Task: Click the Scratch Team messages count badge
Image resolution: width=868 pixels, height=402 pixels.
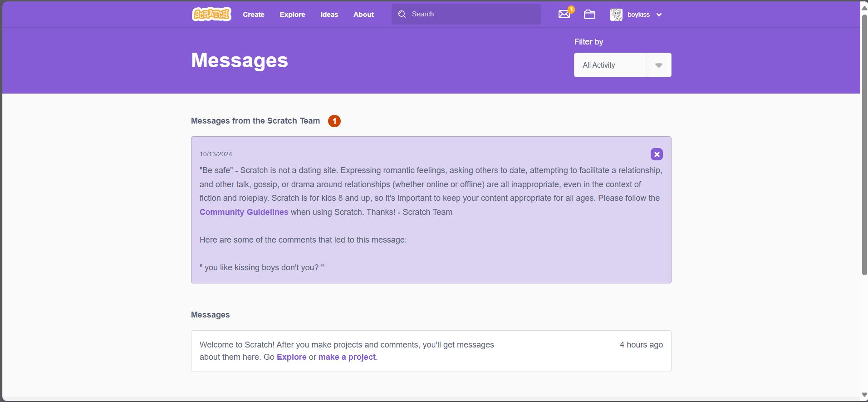Action: click(x=334, y=121)
